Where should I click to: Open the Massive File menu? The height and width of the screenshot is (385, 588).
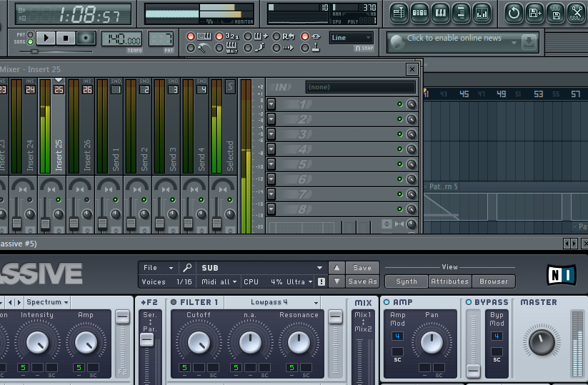coord(158,268)
